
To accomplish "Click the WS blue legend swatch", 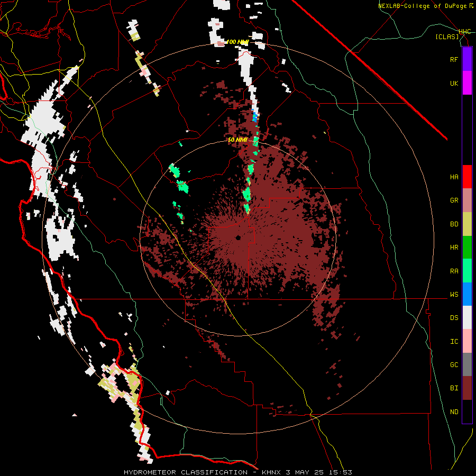I will tap(467, 294).
